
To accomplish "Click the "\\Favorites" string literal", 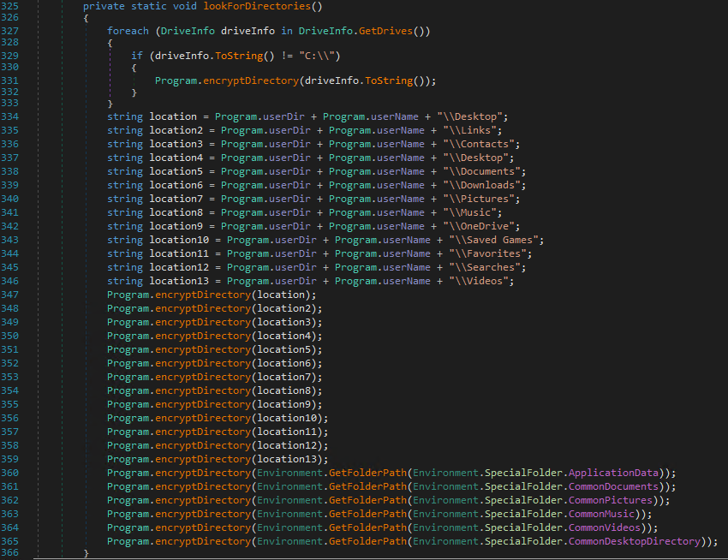I will (x=487, y=253).
